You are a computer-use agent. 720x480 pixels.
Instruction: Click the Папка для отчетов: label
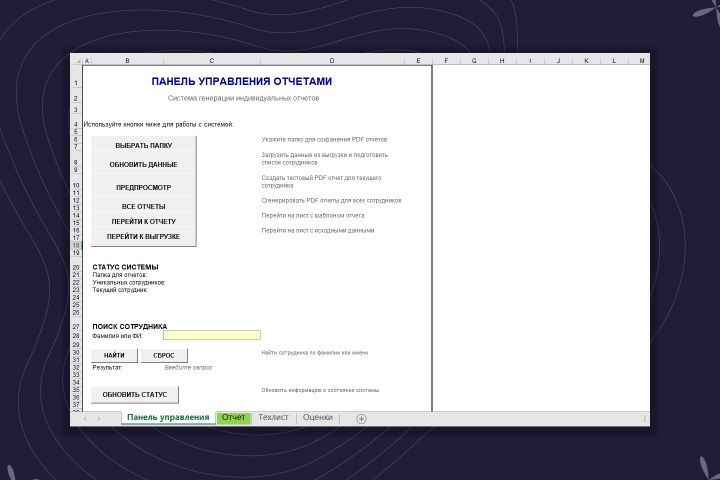tap(120, 275)
